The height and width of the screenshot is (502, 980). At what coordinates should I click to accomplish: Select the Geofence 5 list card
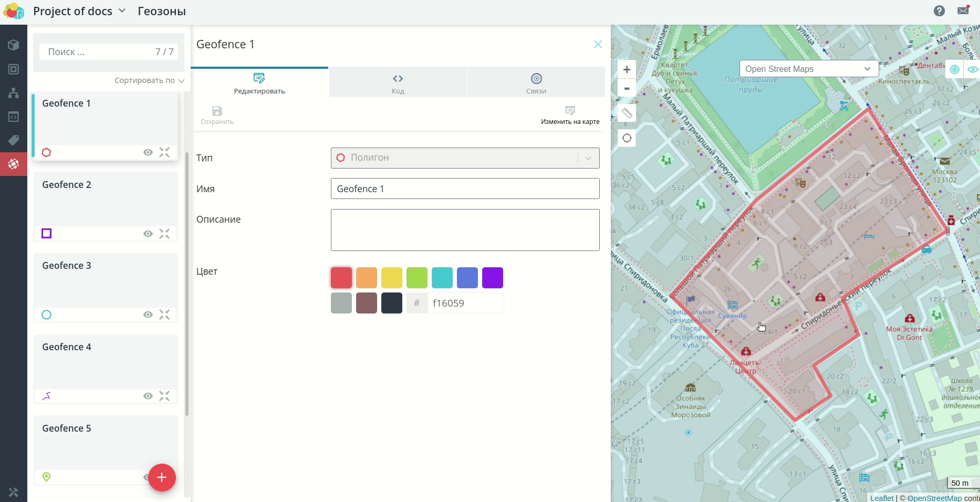pyautogui.click(x=106, y=450)
